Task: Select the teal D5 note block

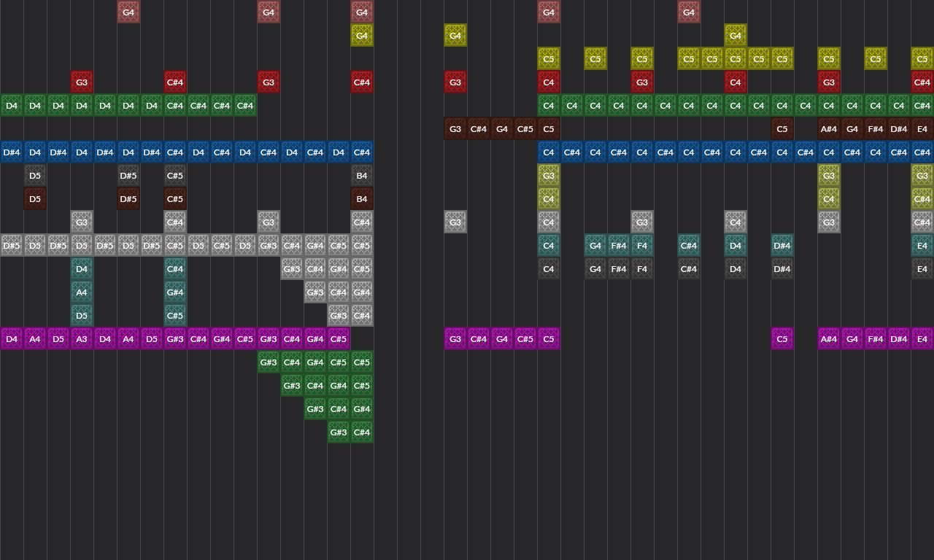Action: tap(82, 316)
